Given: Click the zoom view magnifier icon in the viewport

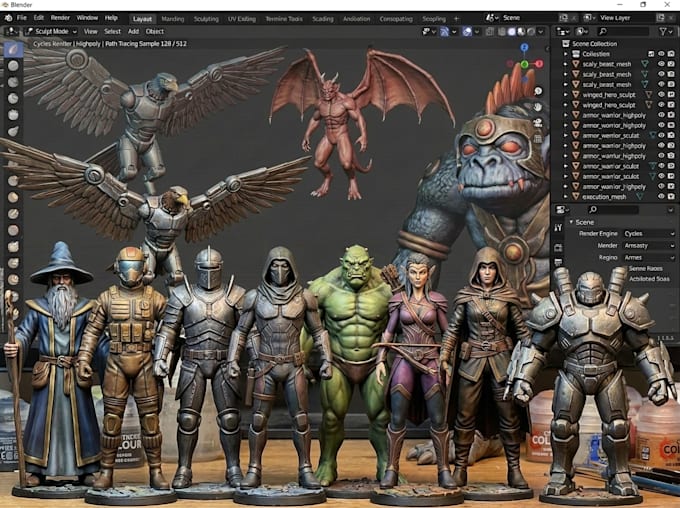Looking at the screenshot, I should coord(538,91).
